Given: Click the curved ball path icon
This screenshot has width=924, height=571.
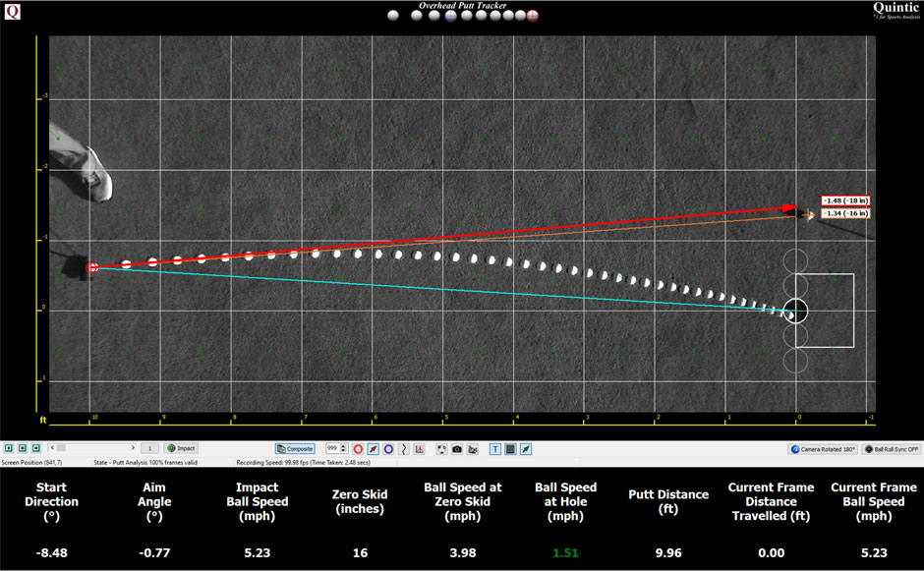Looking at the screenshot, I should (404, 449).
